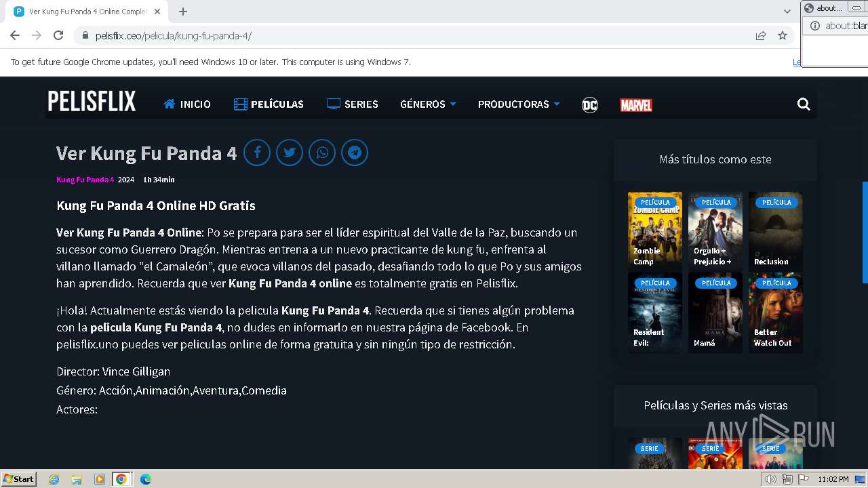Click the page scrollbar thumb
The image size is (868, 488).
click(x=865, y=232)
